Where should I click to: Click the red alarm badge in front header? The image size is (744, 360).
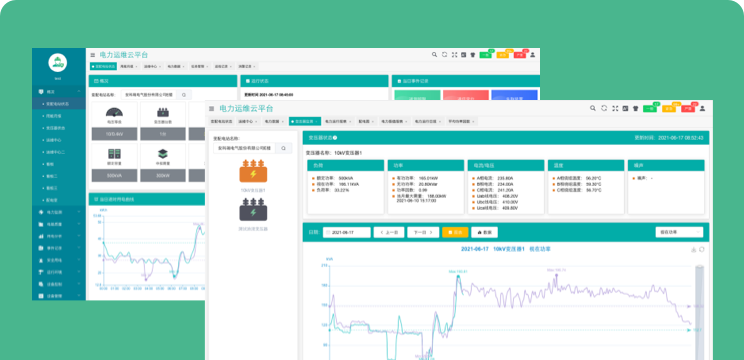(x=688, y=109)
